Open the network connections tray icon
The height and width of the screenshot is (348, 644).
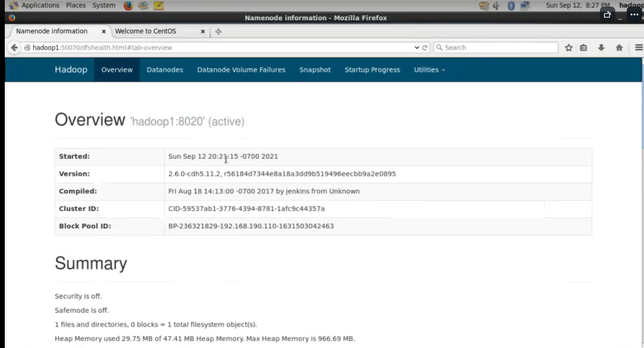(525, 6)
